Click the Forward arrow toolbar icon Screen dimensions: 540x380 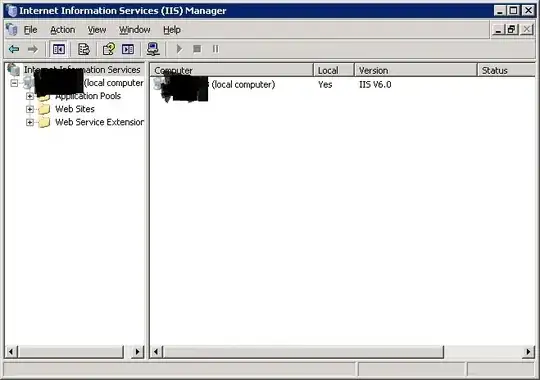coord(33,49)
